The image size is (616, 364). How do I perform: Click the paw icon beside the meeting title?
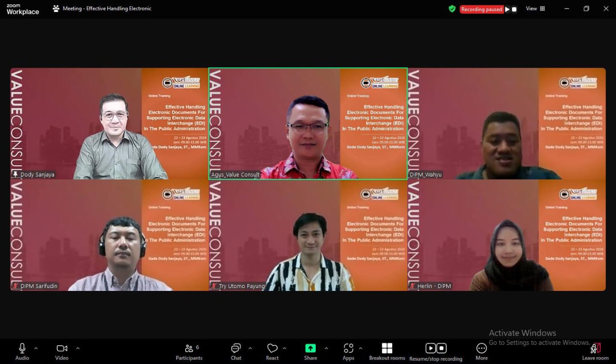[56, 9]
